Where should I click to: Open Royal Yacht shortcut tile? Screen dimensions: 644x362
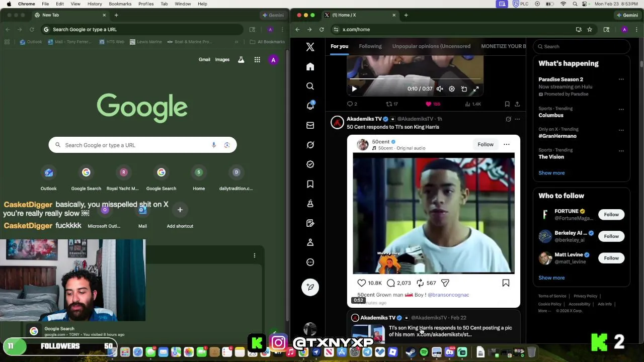point(123,178)
